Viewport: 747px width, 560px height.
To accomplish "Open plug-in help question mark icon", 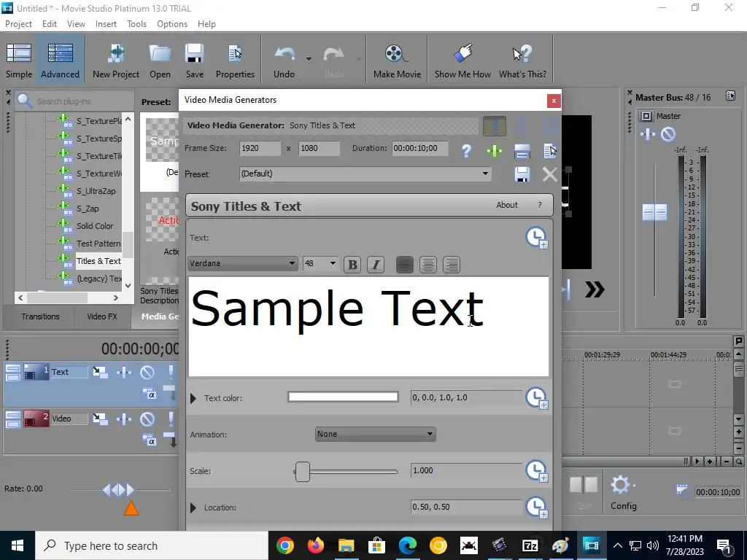I will pyautogui.click(x=466, y=151).
